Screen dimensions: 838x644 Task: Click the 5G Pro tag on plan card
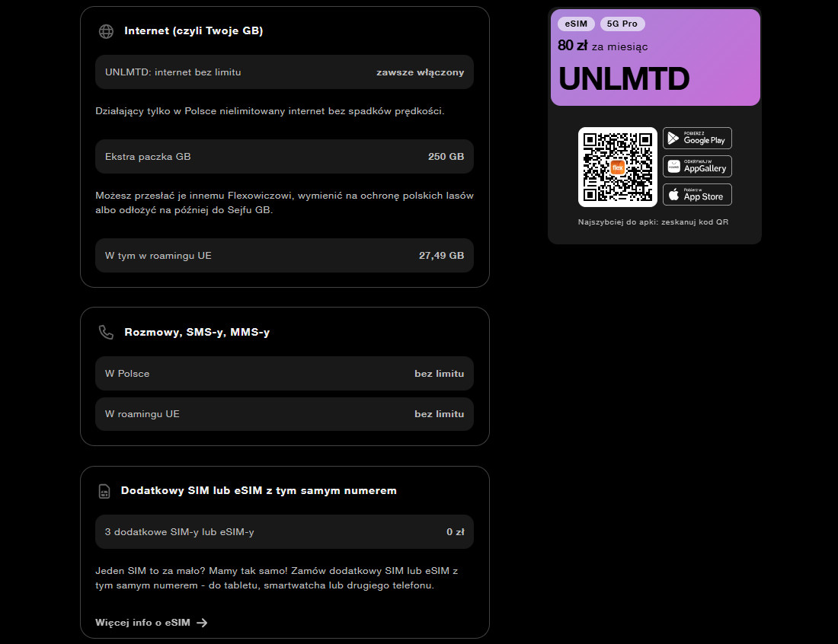(622, 24)
